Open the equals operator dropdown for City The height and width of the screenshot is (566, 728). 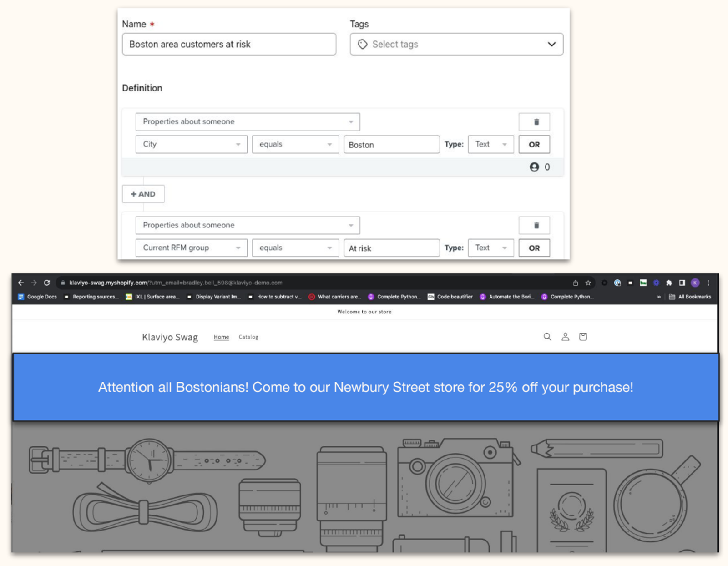click(x=295, y=144)
